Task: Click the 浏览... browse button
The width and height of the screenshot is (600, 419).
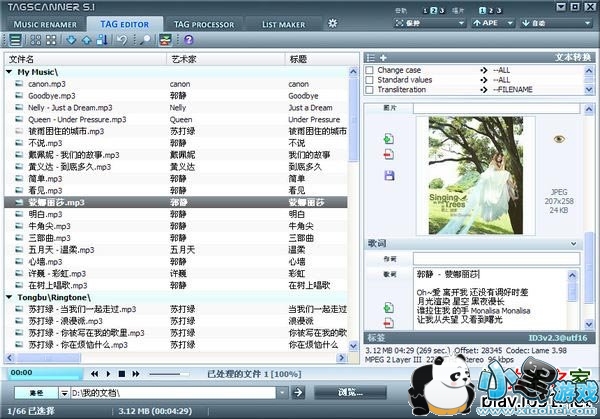Action: pyautogui.click(x=350, y=392)
